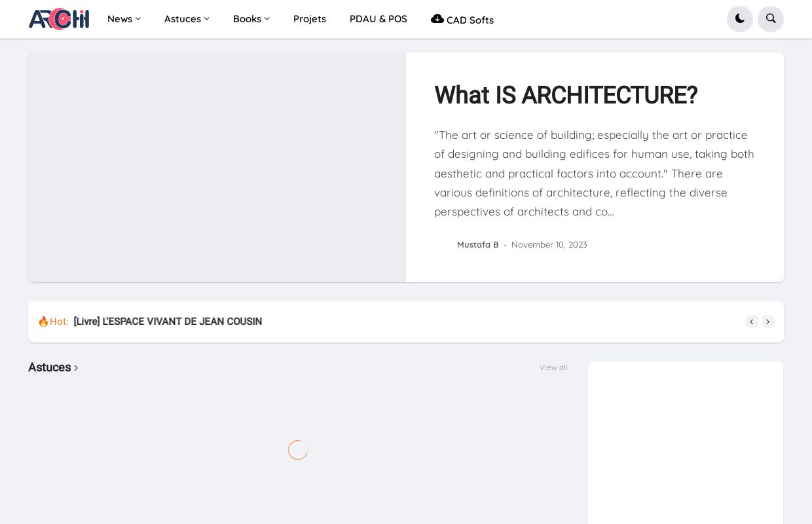Click the CAD Softs cloud download icon

tap(437, 18)
